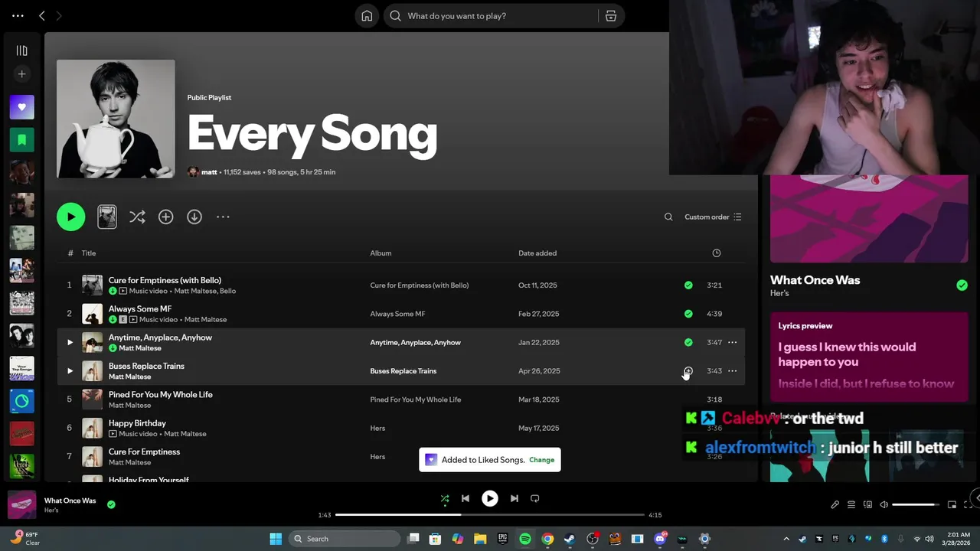Seek on the song progress bar
This screenshot has width=980, height=551.
(x=490, y=515)
